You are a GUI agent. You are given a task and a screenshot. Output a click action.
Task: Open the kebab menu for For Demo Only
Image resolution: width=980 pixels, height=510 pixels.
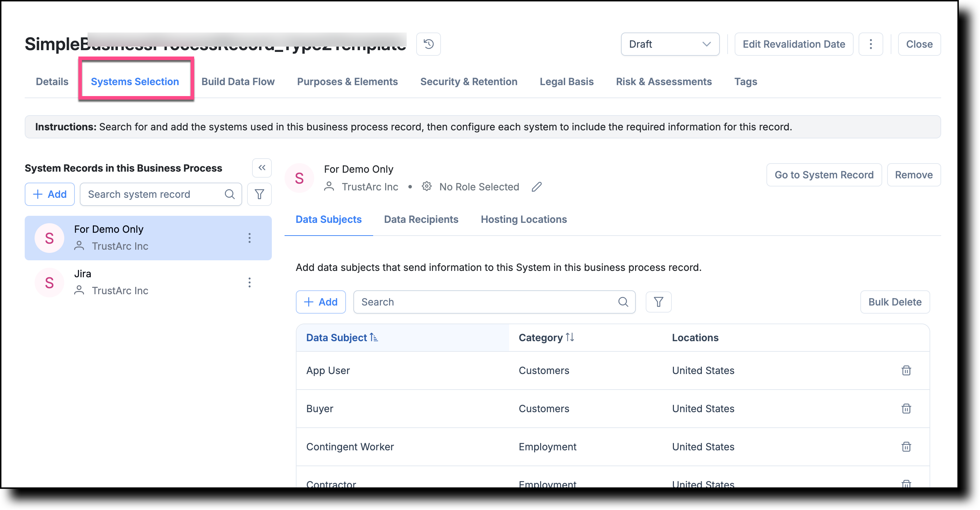[250, 238]
